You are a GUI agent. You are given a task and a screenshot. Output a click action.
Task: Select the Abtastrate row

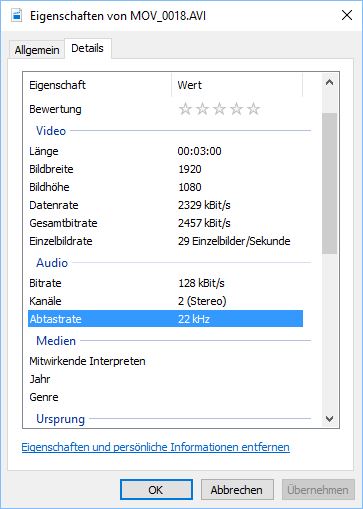tap(165, 319)
